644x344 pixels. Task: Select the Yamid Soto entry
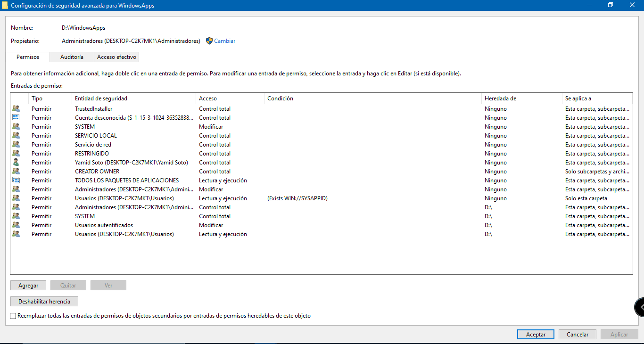click(321, 163)
